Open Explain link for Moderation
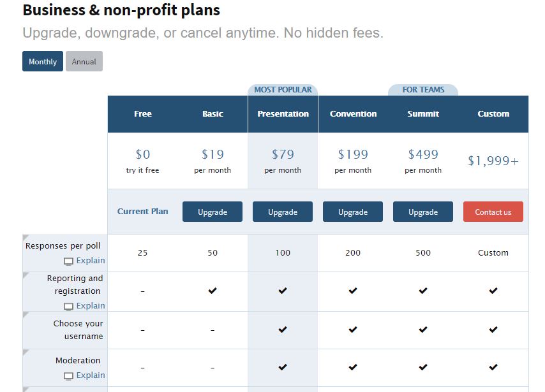This screenshot has height=392, width=545. [x=91, y=375]
